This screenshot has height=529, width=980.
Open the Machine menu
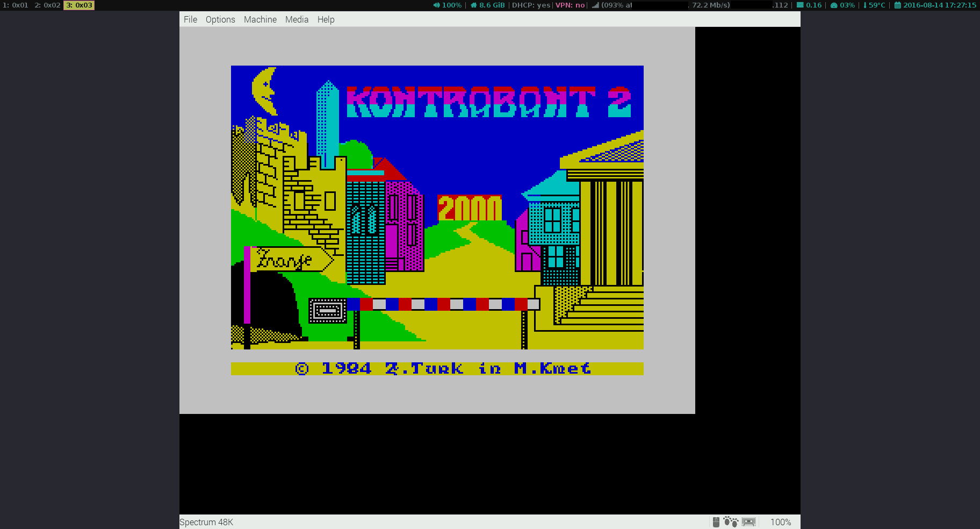pyautogui.click(x=260, y=19)
